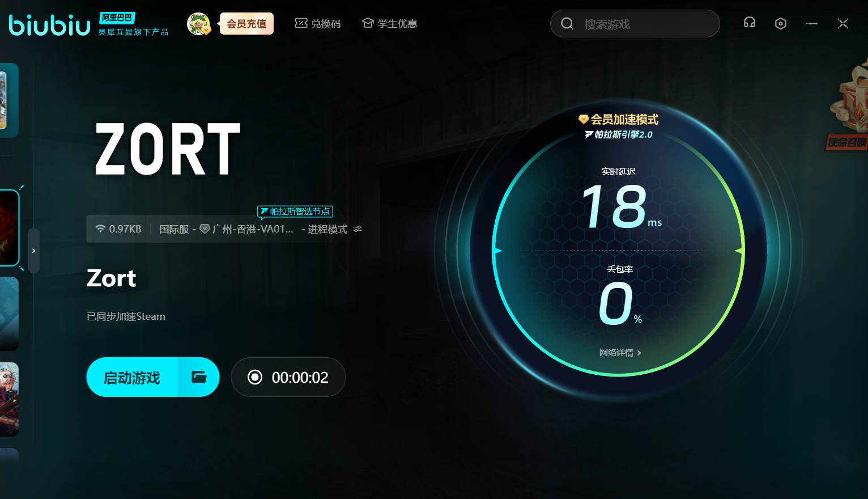Expand the left game sidebar arrow

[x=34, y=251]
